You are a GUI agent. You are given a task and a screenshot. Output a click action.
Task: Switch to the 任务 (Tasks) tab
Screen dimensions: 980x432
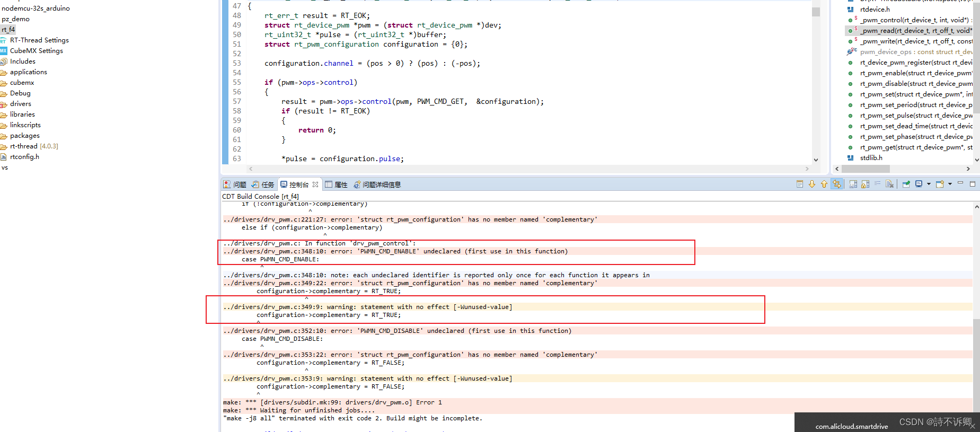pos(263,184)
